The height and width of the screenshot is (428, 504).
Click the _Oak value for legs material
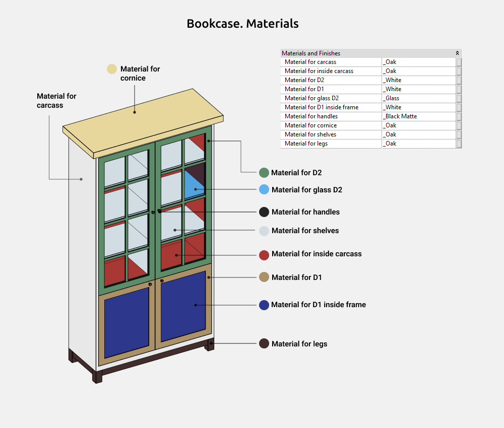(418, 144)
